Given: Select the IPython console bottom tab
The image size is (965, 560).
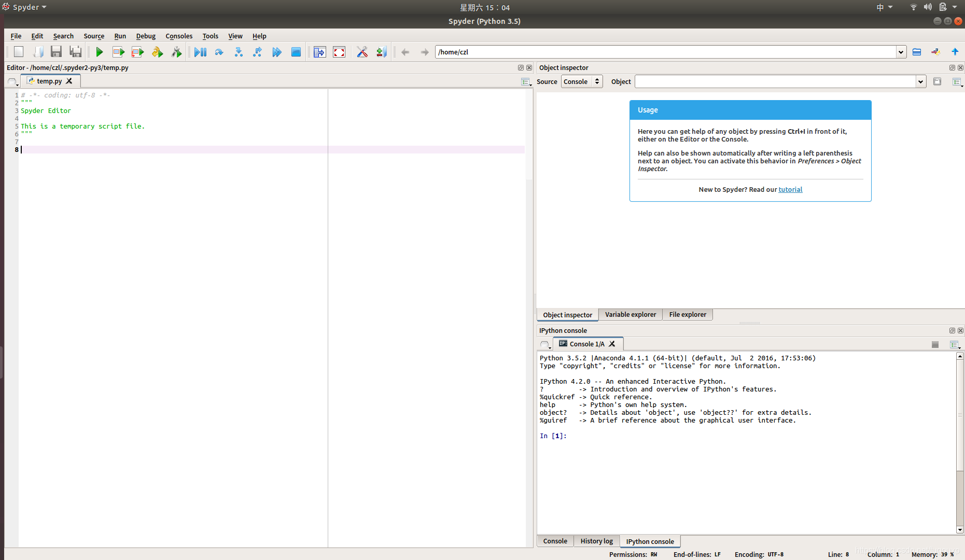Looking at the screenshot, I should tap(650, 541).
